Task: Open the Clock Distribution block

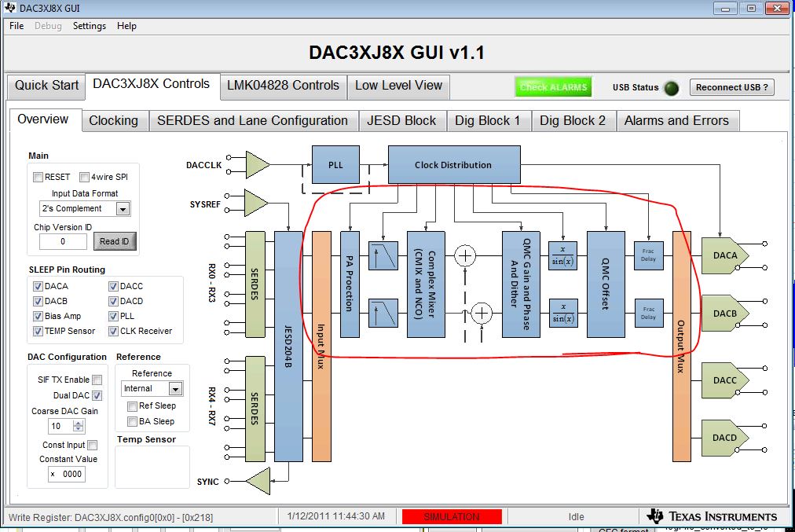Action: click(x=454, y=165)
